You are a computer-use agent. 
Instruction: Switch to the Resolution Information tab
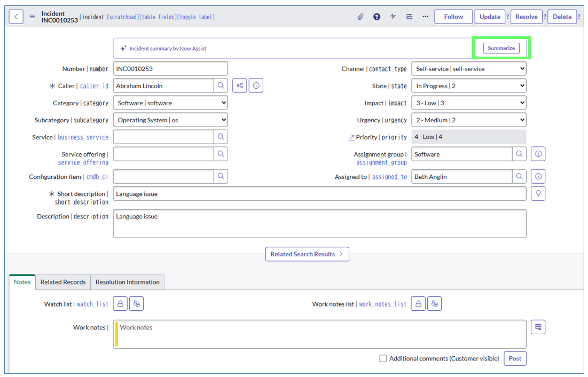[128, 282]
